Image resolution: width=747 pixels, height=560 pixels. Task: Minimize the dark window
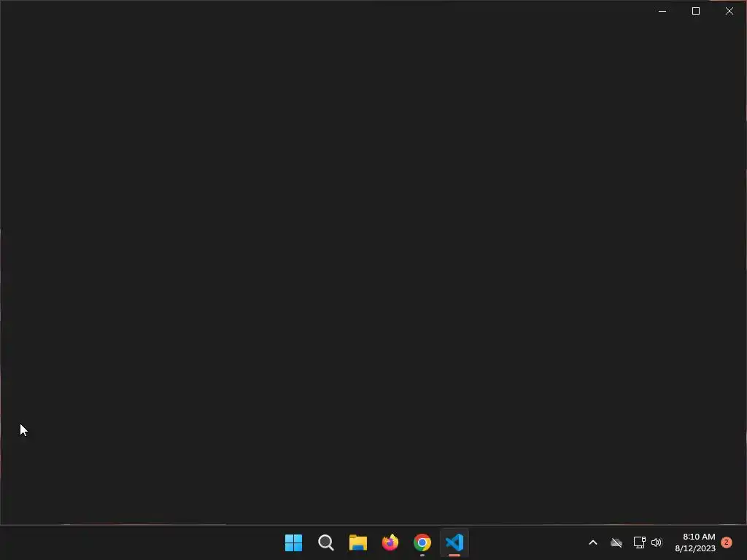pos(662,11)
